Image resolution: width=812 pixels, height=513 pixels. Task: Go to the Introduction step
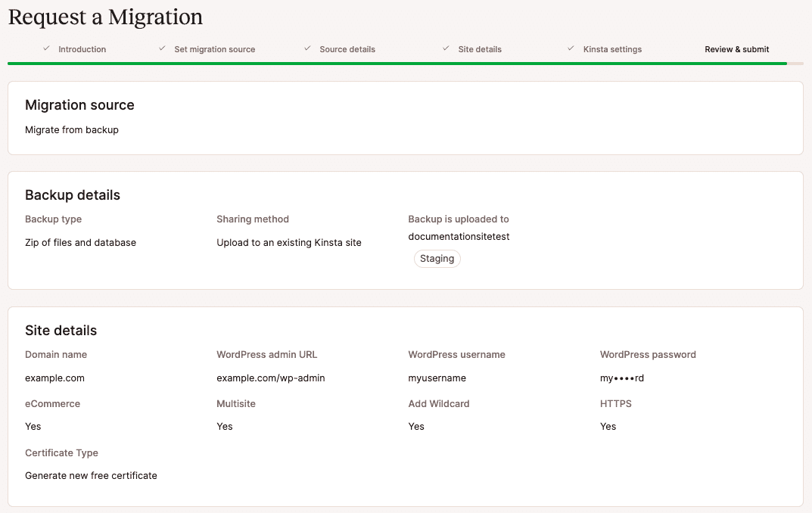82,49
